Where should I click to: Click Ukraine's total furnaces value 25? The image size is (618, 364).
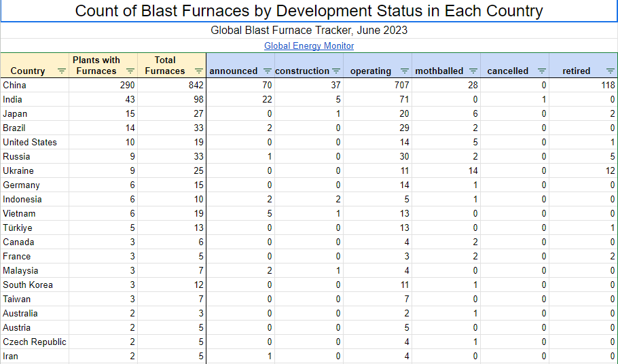pyautogui.click(x=198, y=170)
